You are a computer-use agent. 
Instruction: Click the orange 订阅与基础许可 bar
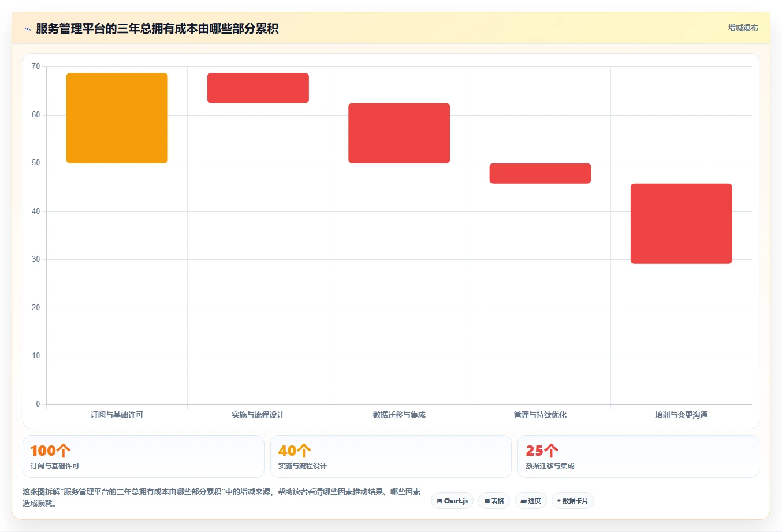point(117,118)
